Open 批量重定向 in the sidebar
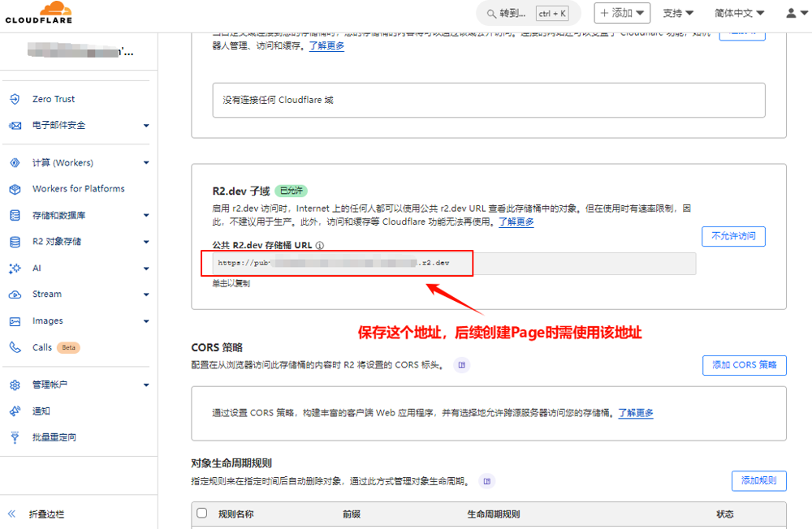 (54, 437)
